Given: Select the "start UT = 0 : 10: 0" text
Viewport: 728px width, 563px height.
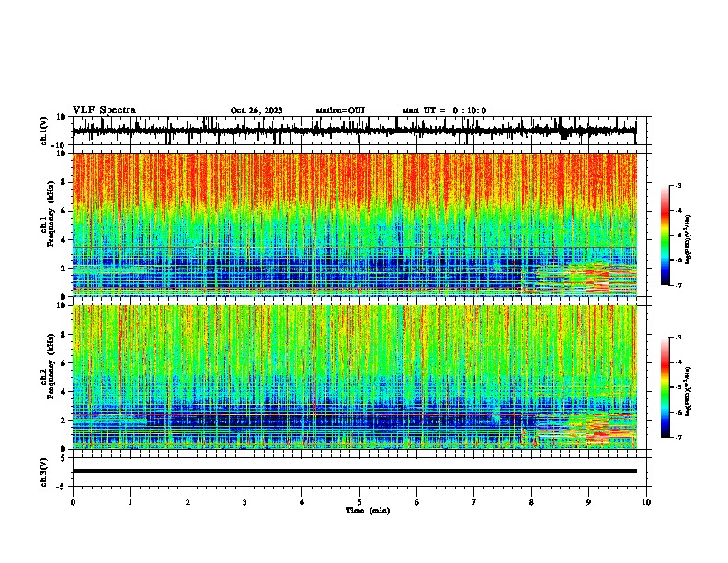Looking at the screenshot, I should point(444,110).
